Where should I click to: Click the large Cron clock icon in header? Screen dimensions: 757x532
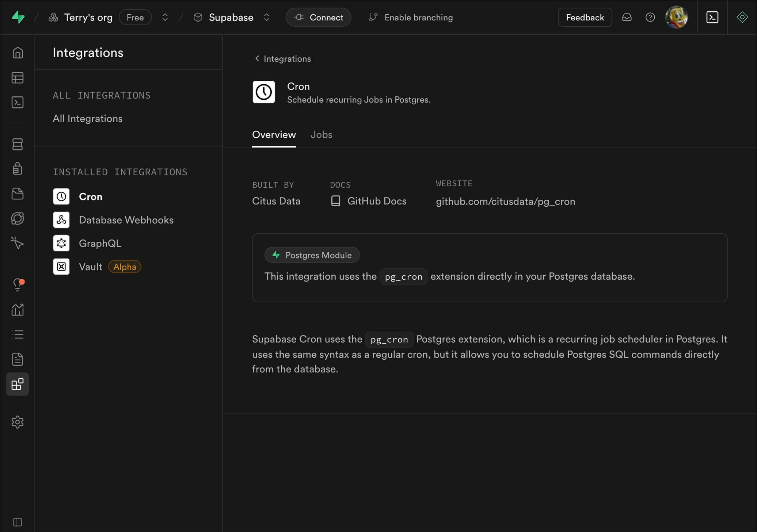point(263,92)
